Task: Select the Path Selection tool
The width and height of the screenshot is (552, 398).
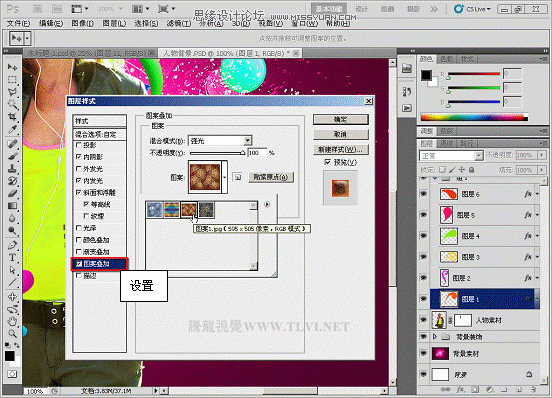Action: [x=12, y=270]
